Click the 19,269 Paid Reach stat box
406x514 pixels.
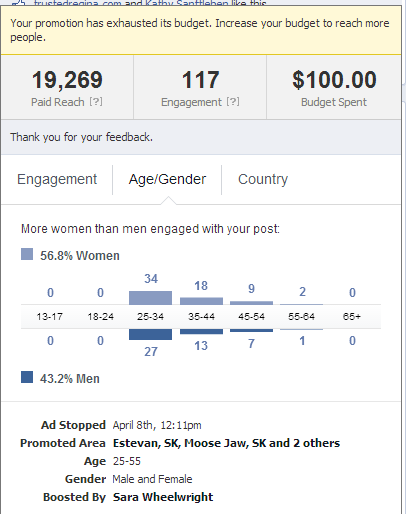[x=67, y=87]
